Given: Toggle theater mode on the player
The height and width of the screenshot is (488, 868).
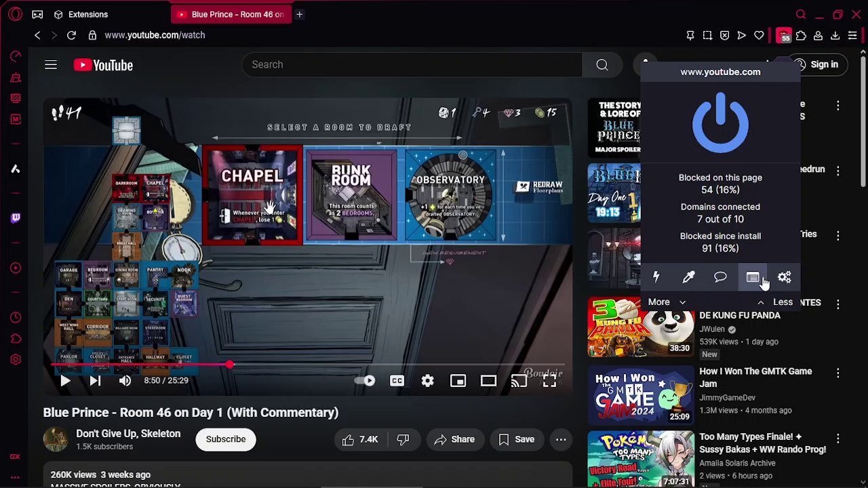Looking at the screenshot, I should coord(488,381).
